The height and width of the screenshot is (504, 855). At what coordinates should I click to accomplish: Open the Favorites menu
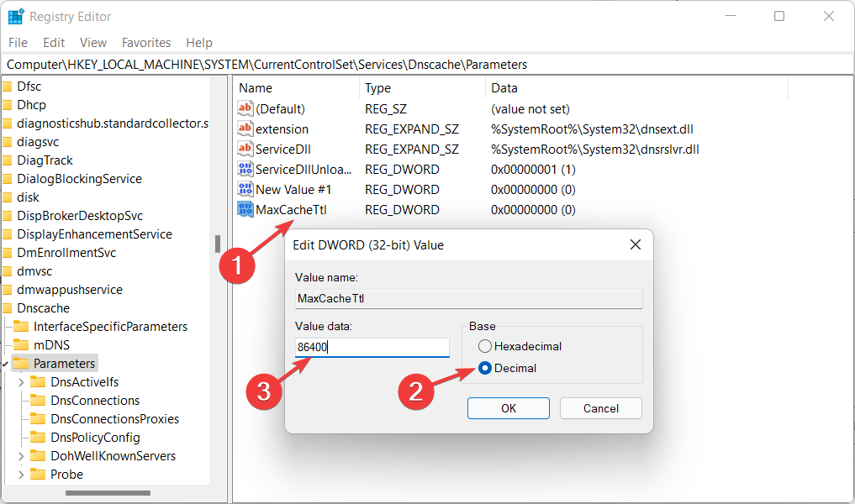click(145, 43)
